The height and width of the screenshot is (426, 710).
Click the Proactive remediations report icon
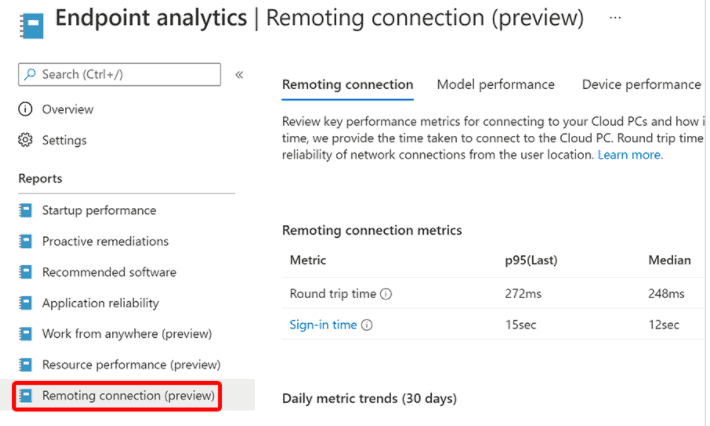pyautogui.click(x=25, y=241)
